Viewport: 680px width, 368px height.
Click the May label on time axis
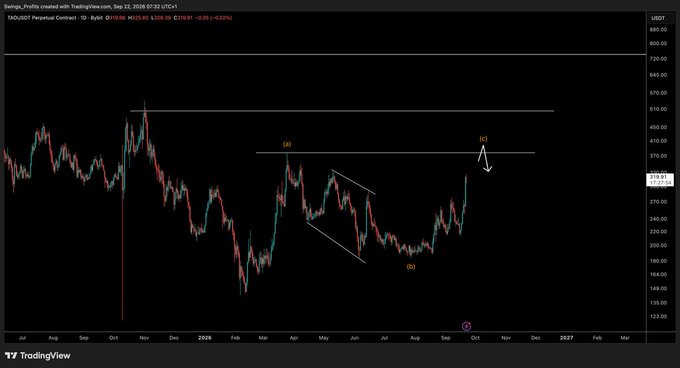click(324, 338)
